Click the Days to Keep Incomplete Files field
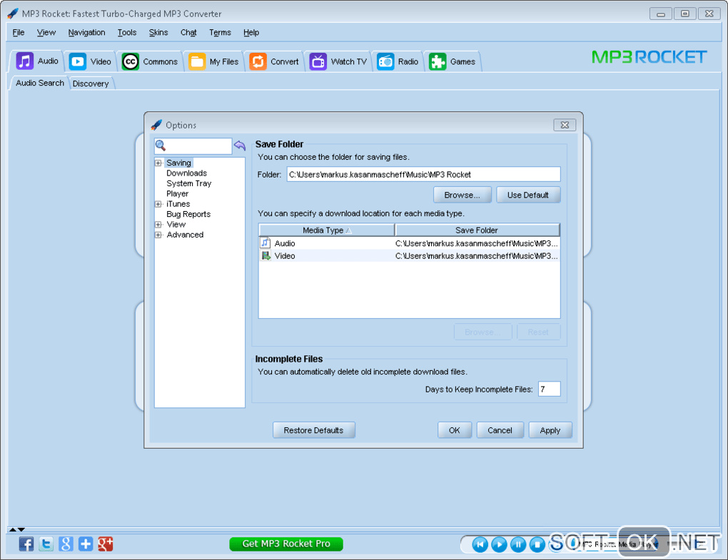The width and height of the screenshot is (728, 560). click(x=550, y=389)
